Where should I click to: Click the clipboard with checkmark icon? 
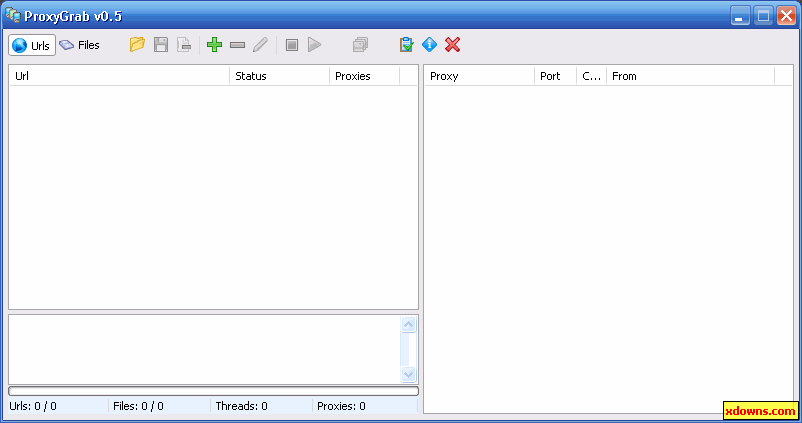tap(406, 44)
